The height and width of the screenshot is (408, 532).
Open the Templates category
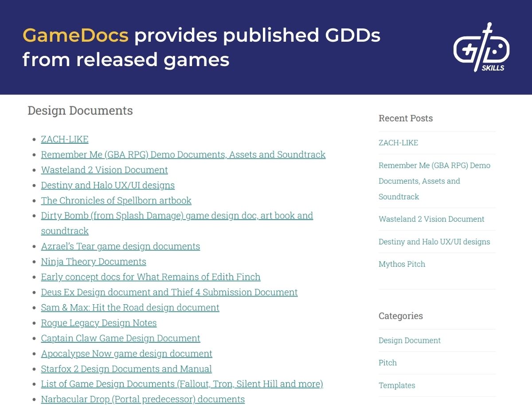point(397,385)
